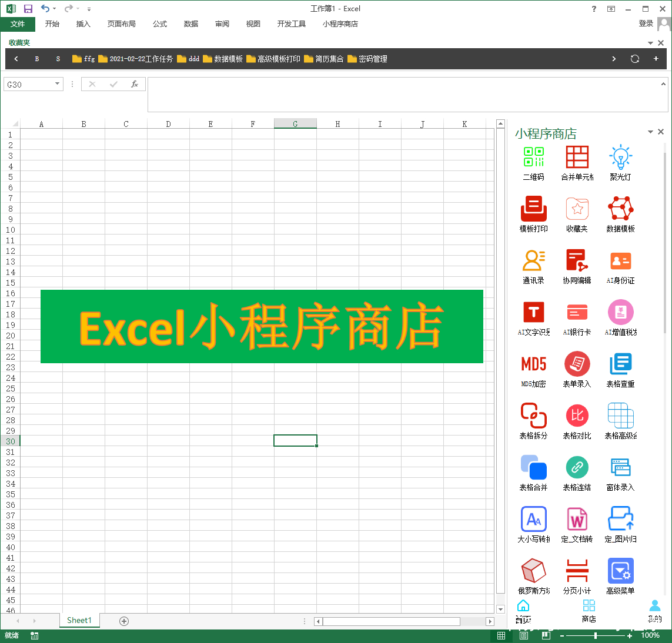Image resolution: width=672 pixels, height=643 pixels.
Task: Open the 密码管理 favorites folder
Action: pyautogui.click(x=367, y=59)
